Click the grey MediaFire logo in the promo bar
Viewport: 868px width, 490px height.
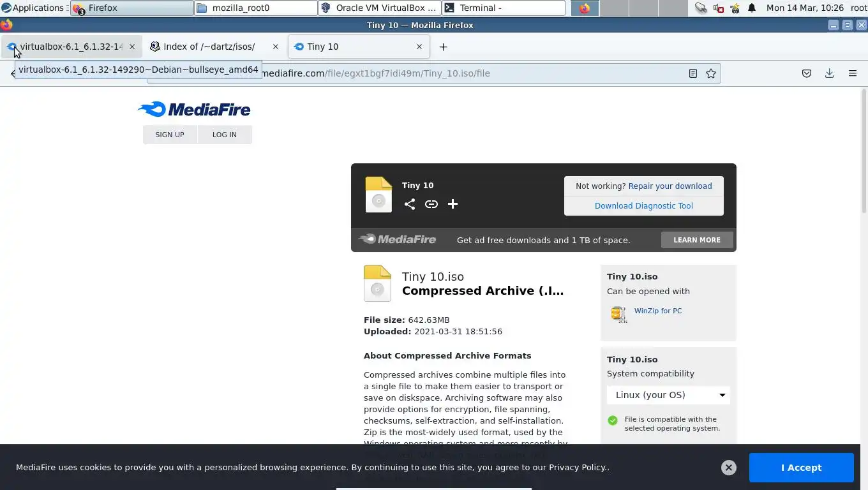(397, 239)
